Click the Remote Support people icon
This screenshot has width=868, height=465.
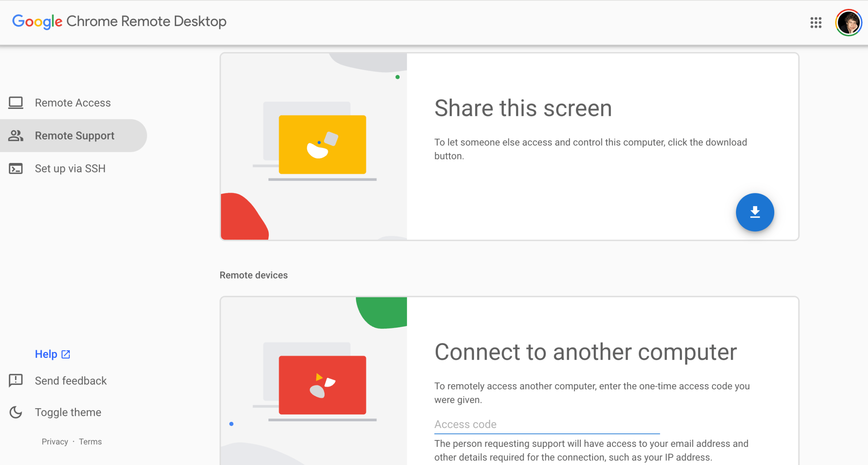(x=15, y=135)
